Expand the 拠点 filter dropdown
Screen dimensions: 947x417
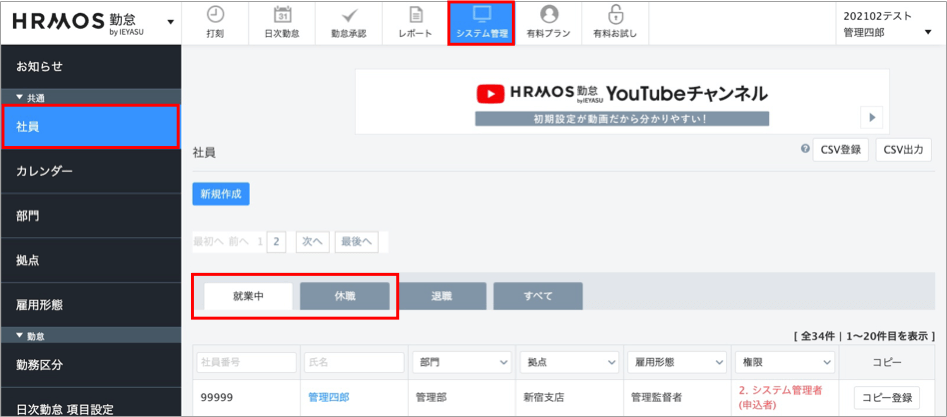[x=568, y=362]
